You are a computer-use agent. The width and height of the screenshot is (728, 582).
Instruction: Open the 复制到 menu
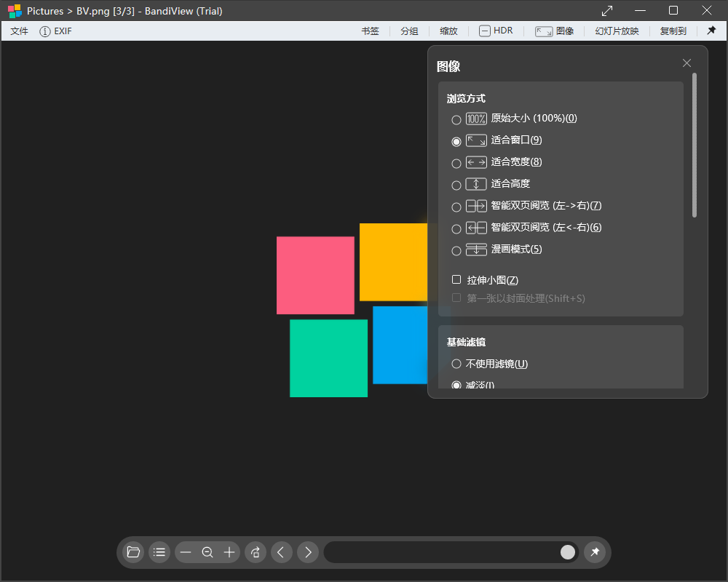(x=673, y=31)
